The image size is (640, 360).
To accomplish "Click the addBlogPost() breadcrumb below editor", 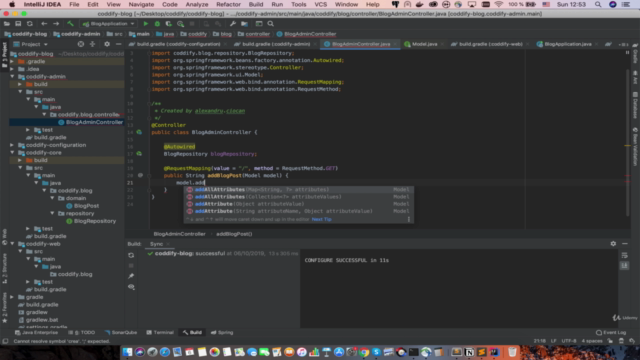I will coord(234,234).
